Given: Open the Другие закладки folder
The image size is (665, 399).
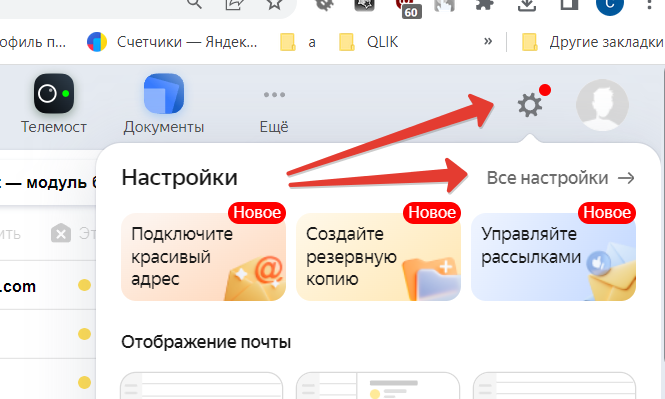Looking at the screenshot, I should pos(592,42).
